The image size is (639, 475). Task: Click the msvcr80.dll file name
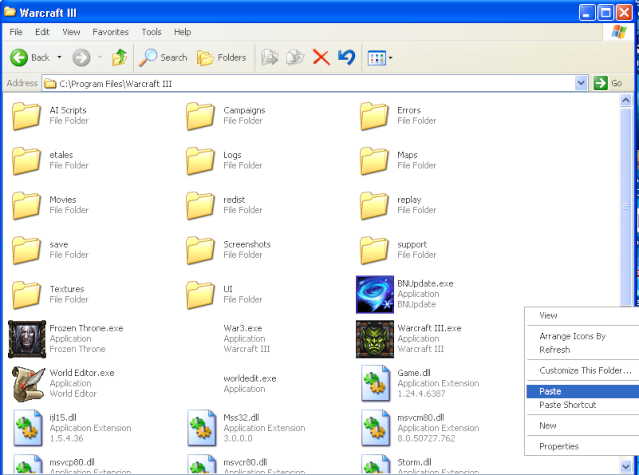(245, 462)
